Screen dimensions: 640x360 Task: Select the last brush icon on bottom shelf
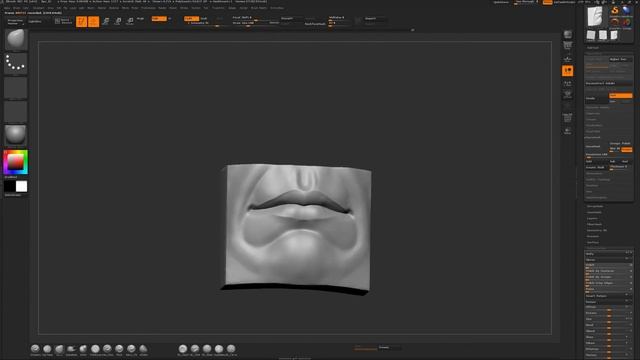(231, 349)
